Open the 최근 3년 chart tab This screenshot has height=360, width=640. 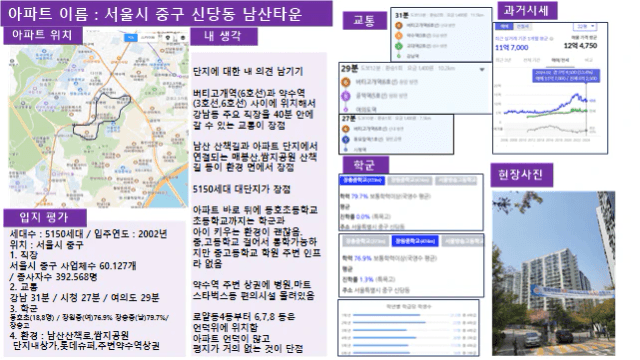(x=503, y=60)
